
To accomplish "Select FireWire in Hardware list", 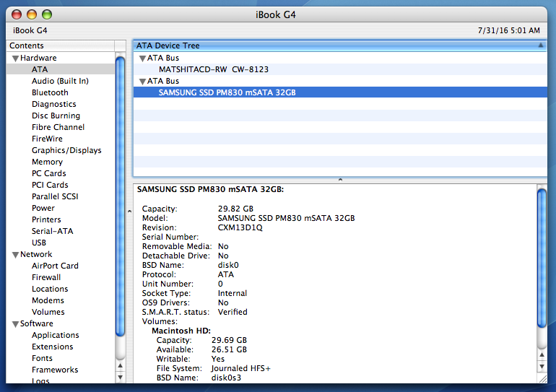I will [47, 139].
